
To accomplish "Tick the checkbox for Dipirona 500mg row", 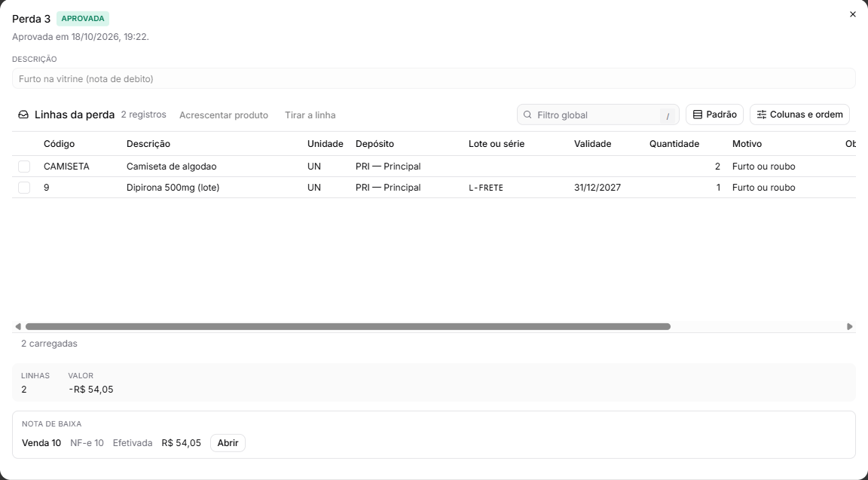I will click(x=24, y=188).
